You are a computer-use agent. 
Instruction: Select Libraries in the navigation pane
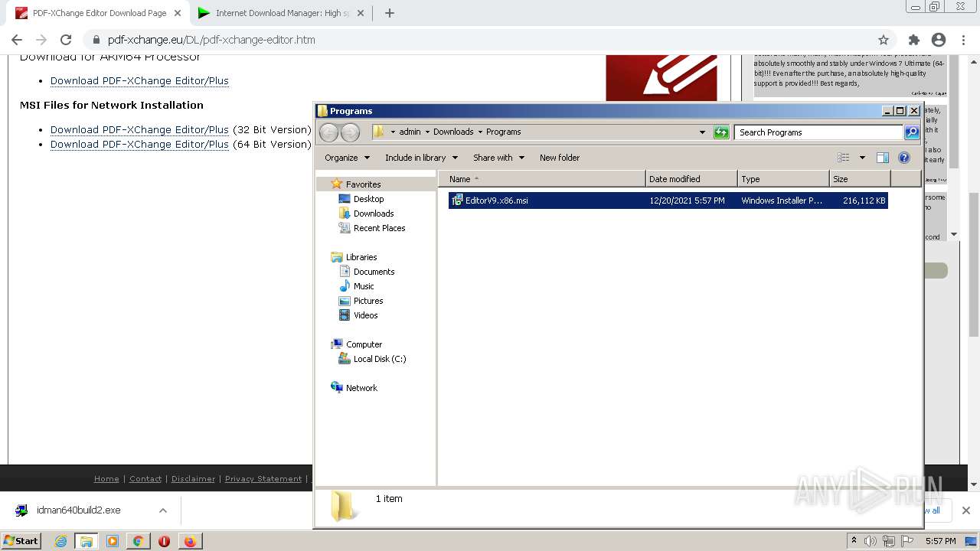pyautogui.click(x=361, y=257)
